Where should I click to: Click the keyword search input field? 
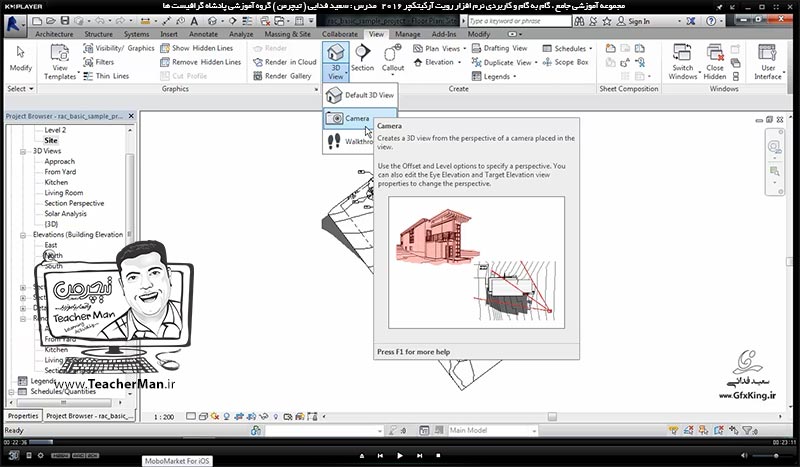click(x=519, y=21)
